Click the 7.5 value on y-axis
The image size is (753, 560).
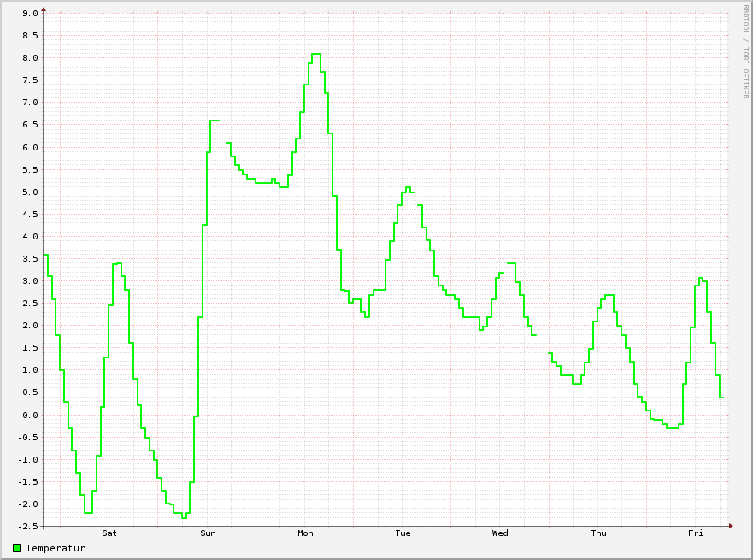(x=30, y=80)
